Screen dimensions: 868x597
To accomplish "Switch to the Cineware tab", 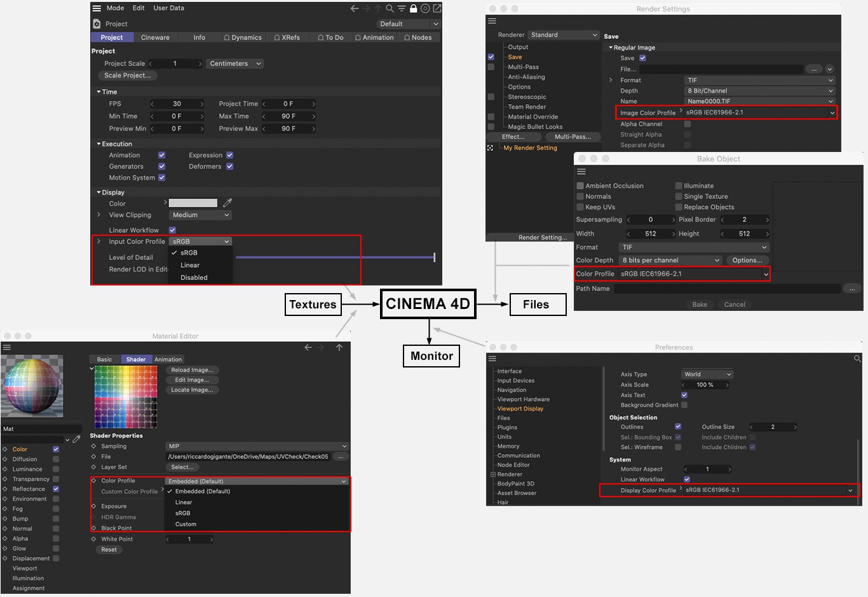I will pos(155,38).
